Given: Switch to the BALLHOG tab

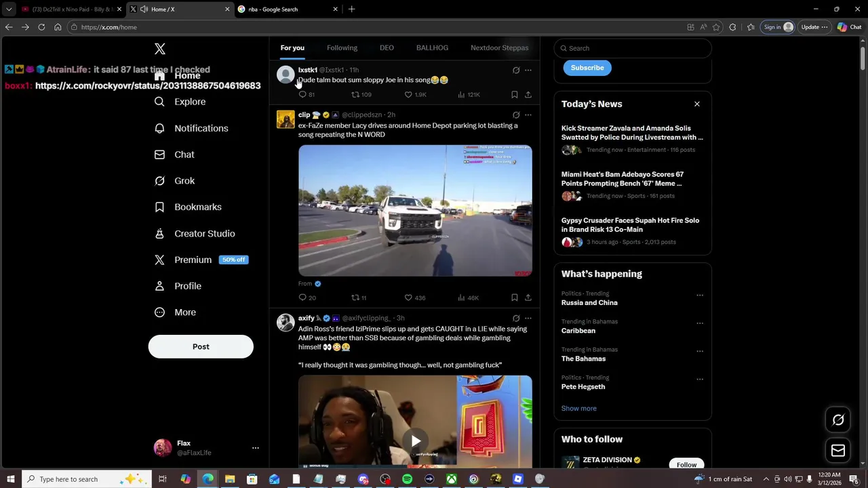Looking at the screenshot, I should 432,48.
